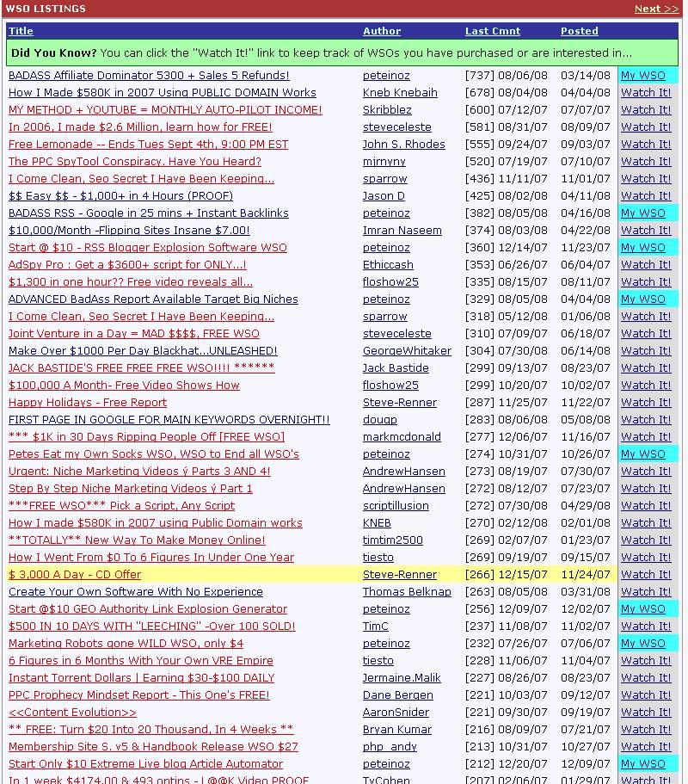
Task: Open GeorgeWhitaker's author profile
Action: 407,351
